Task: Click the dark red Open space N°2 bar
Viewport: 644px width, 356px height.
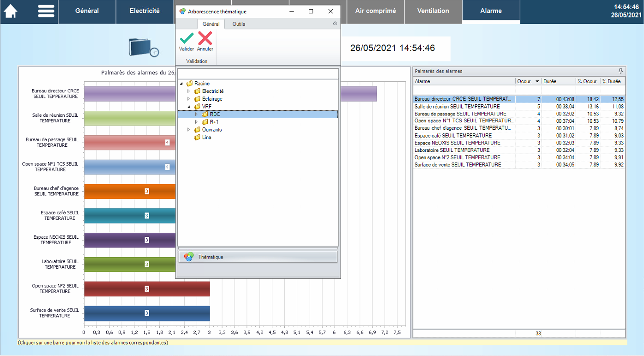Action: pyautogui.click(x=147, y=289)
